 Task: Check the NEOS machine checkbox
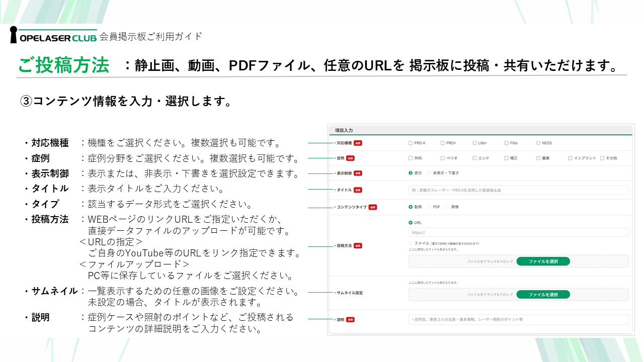pyautogui.click(x=538, y=143)
